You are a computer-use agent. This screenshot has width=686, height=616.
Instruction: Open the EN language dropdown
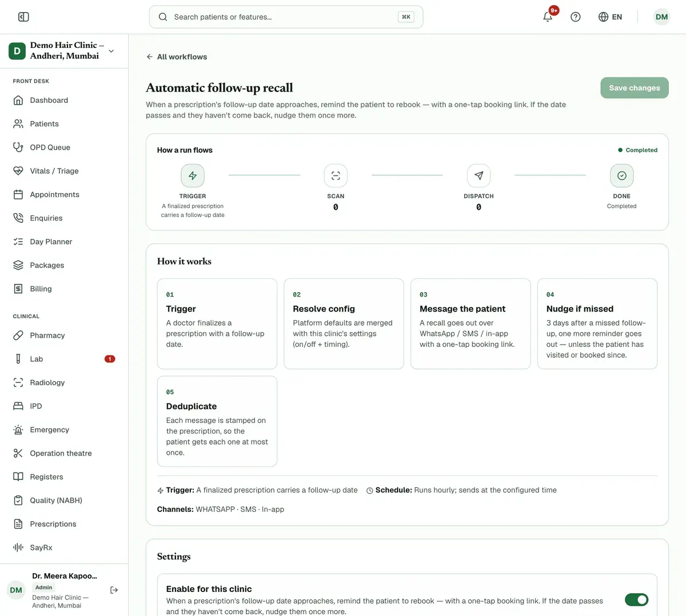pyautogui.click(x=610, y=17)
